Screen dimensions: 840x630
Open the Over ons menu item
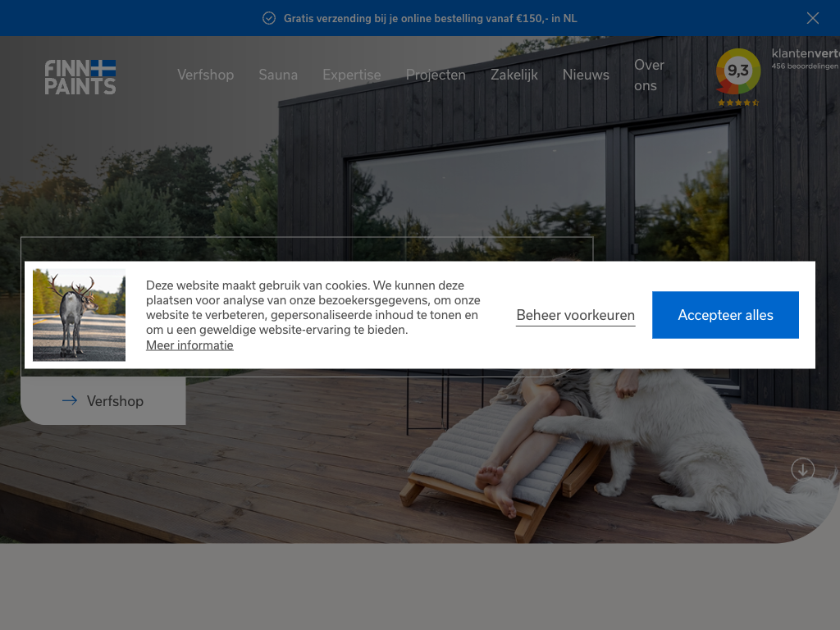(x=649, y=75)
